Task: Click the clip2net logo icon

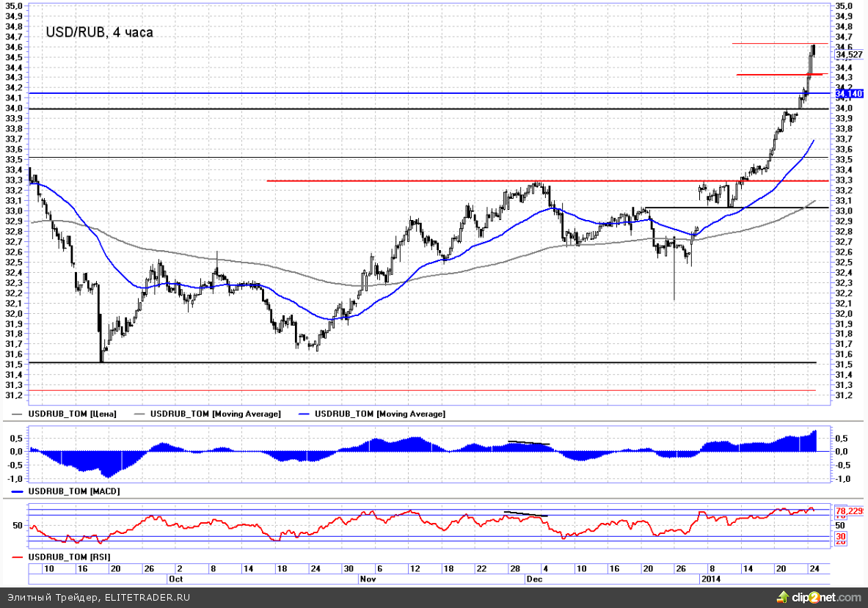Action: click(x=784, y=596)
